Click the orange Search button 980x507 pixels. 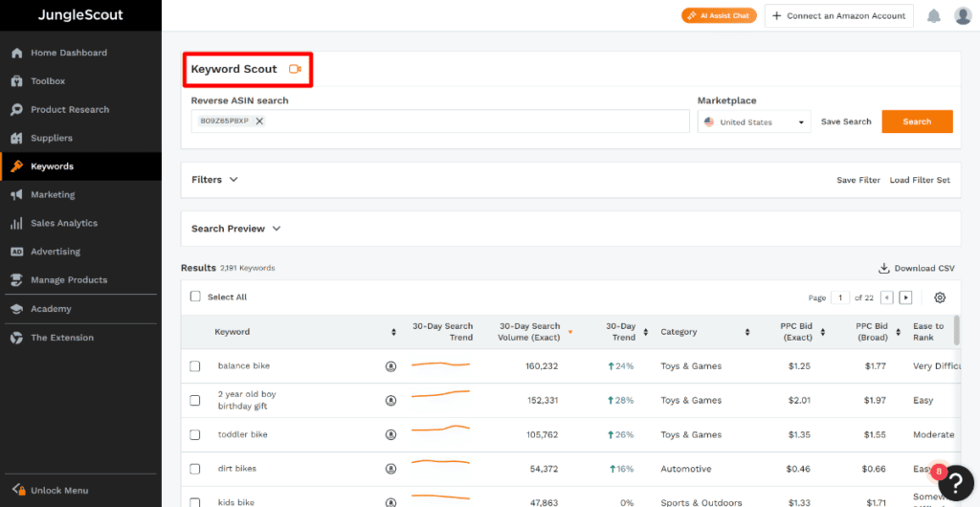[917, 121]
